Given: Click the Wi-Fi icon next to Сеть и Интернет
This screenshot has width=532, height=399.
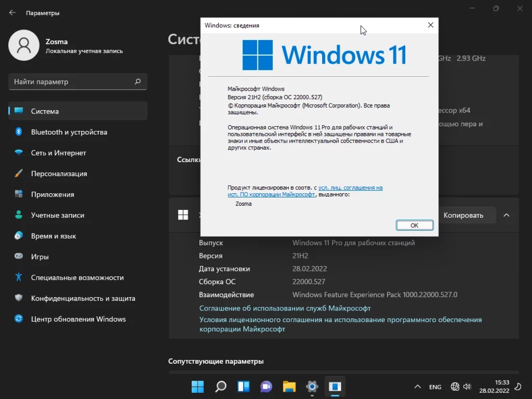Looking at the screenshot, I should (x=19, y=153).
